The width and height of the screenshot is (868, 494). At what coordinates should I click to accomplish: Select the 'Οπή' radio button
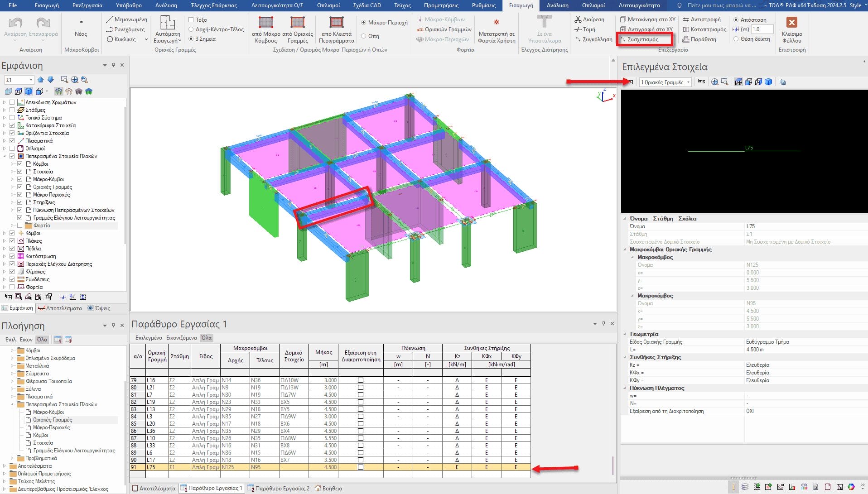click(x=364, y=36)
